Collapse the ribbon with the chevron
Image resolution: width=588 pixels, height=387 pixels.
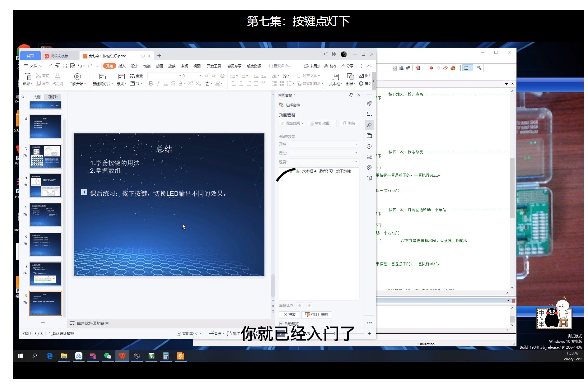pyautogui.click(x=369, y=66)
